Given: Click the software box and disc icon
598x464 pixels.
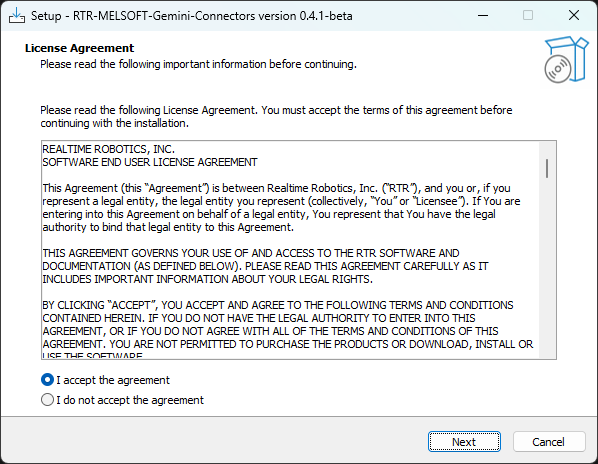Looking at the screenshot, I should [566, 59].
